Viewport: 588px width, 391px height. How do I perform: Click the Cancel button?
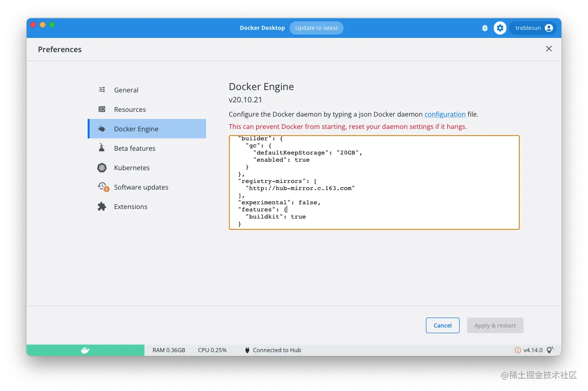coord(443,325)
